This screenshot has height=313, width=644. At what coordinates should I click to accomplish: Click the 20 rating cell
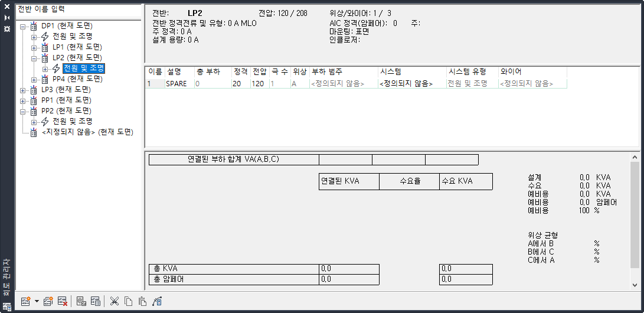point(241,83)
